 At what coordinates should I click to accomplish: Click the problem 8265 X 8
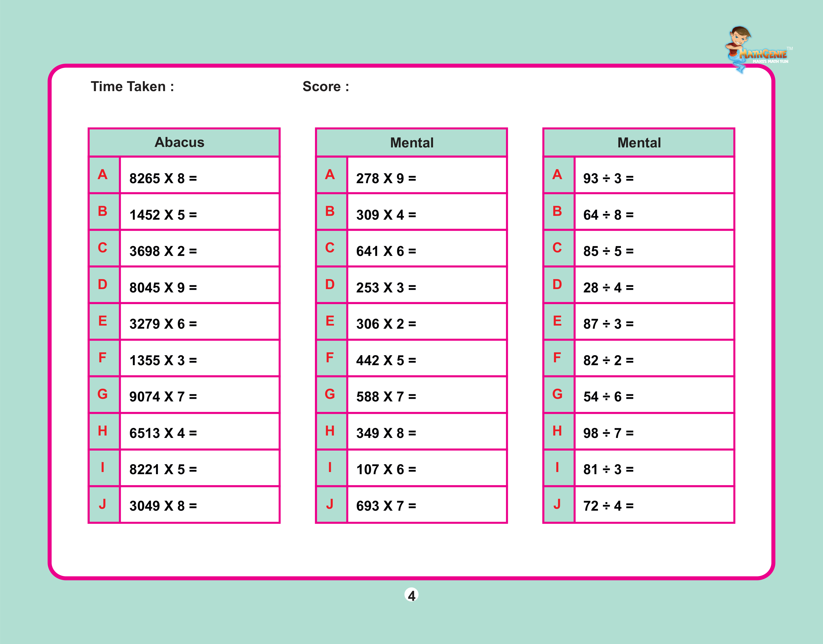(x=163, y=178)
